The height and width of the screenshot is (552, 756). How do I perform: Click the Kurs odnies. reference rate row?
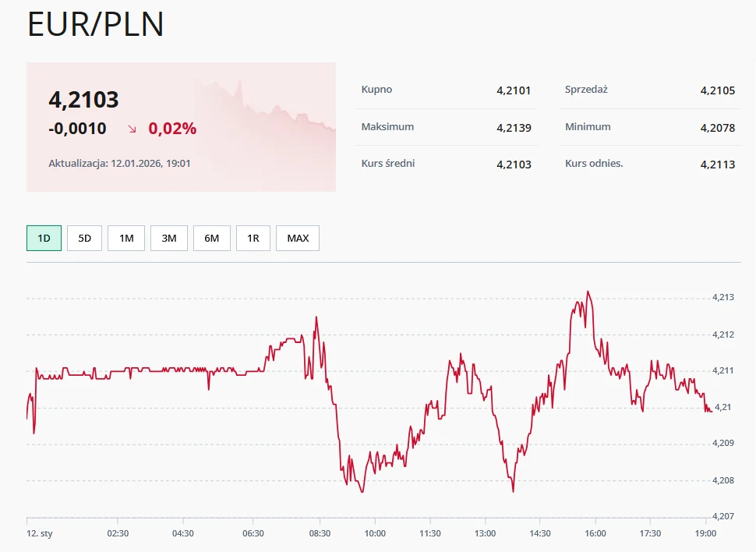coord(650,164)
